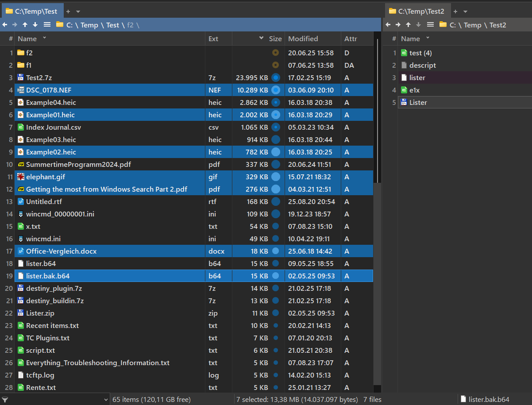Click the lister.bak.b64 file icon in the status bar
Viewport: 532px width, 405px height.
tap(463, 399)
